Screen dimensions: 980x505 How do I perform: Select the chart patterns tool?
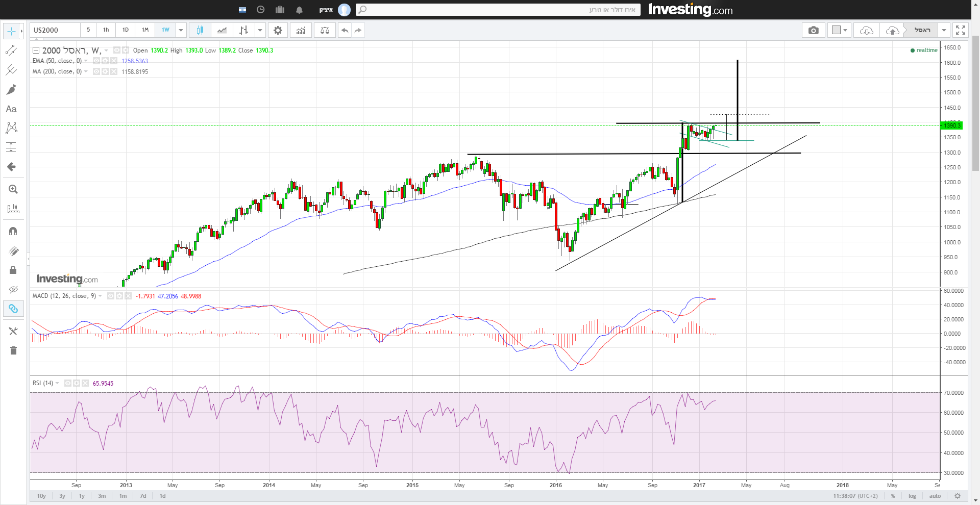11,128
